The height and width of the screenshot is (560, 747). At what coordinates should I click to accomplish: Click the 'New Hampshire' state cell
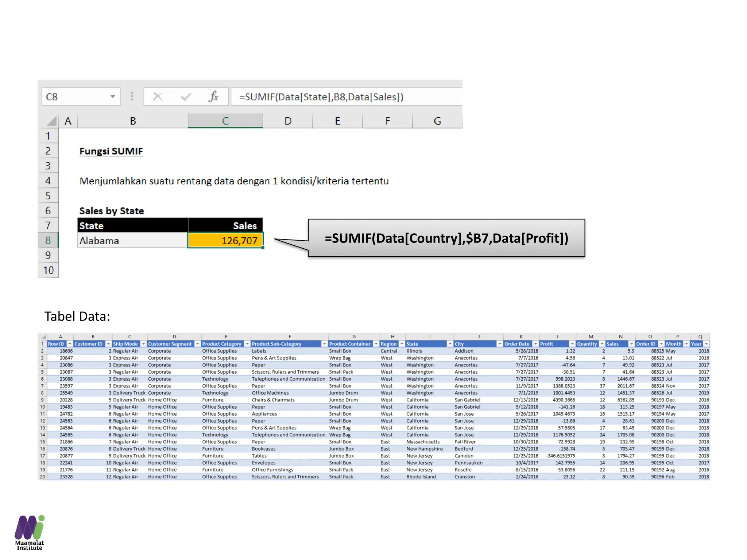tap(429, 449)
